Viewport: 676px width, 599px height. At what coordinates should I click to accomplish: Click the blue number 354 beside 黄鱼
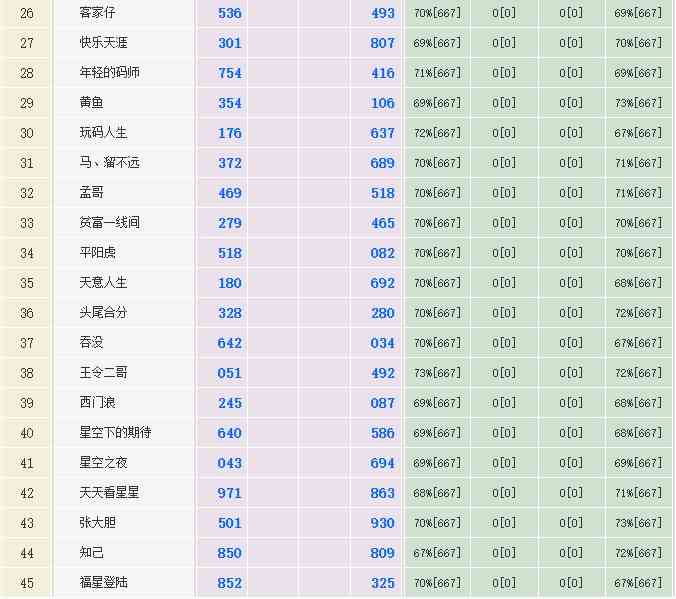(230, 103)
